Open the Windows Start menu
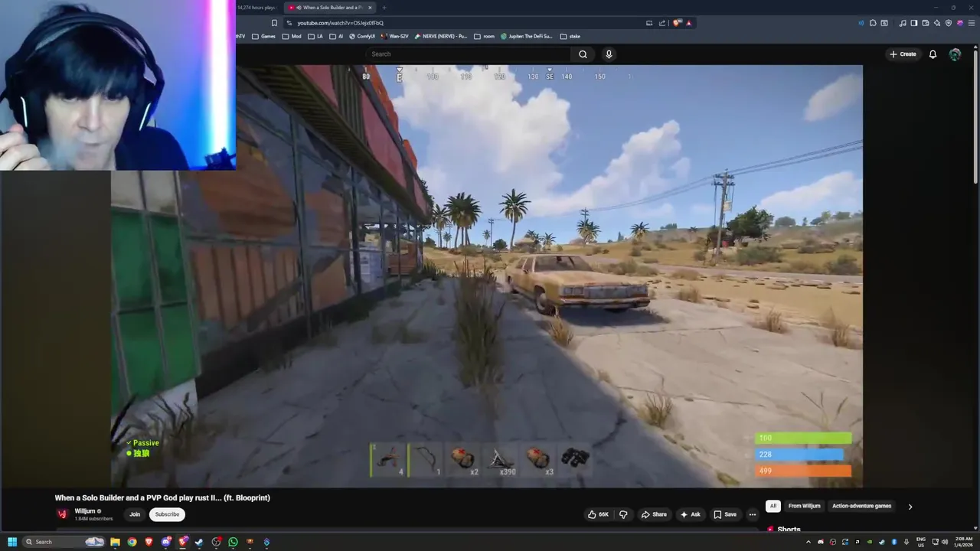This screenshot has height=551, width=980. pyautogui.click(x=12, y=542)
